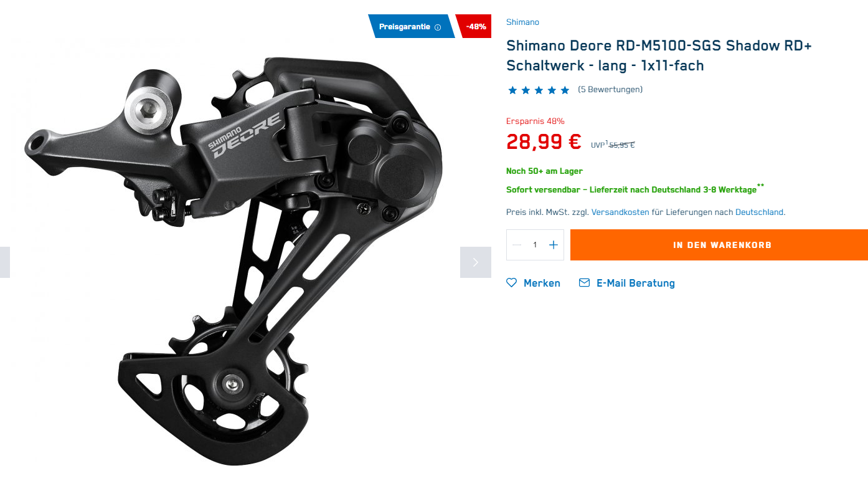This screenshot has height=491, width=868.
Task: Increase quantity with the plus icon
Action: pos(554,245)
